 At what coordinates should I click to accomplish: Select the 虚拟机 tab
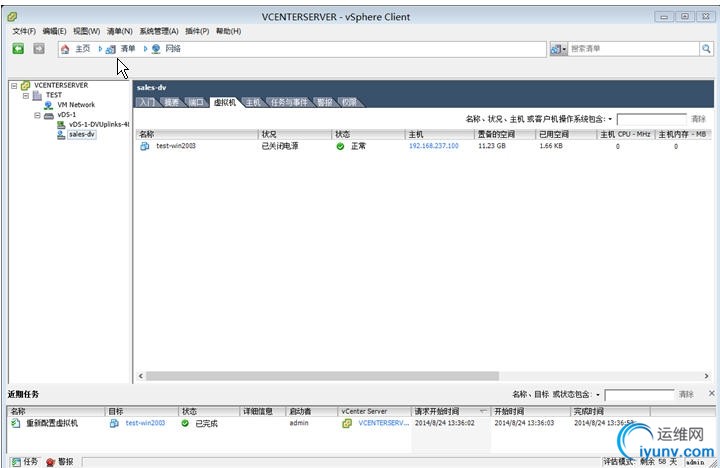click(225, 102)
